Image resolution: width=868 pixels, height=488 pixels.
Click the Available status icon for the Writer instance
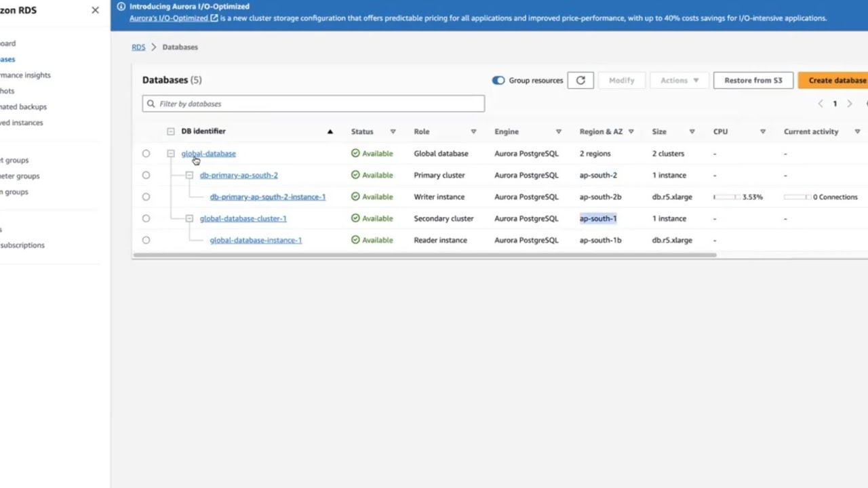[x=355, y=197]
